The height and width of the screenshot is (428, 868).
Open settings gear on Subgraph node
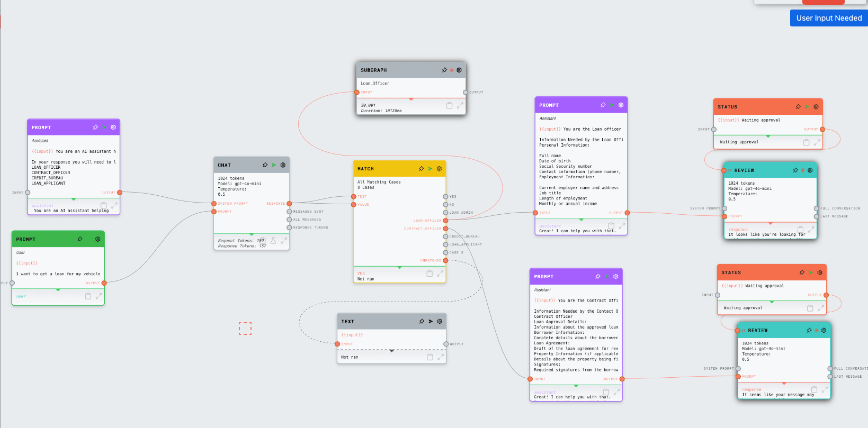pyautogui.click(x=459, y=70)
